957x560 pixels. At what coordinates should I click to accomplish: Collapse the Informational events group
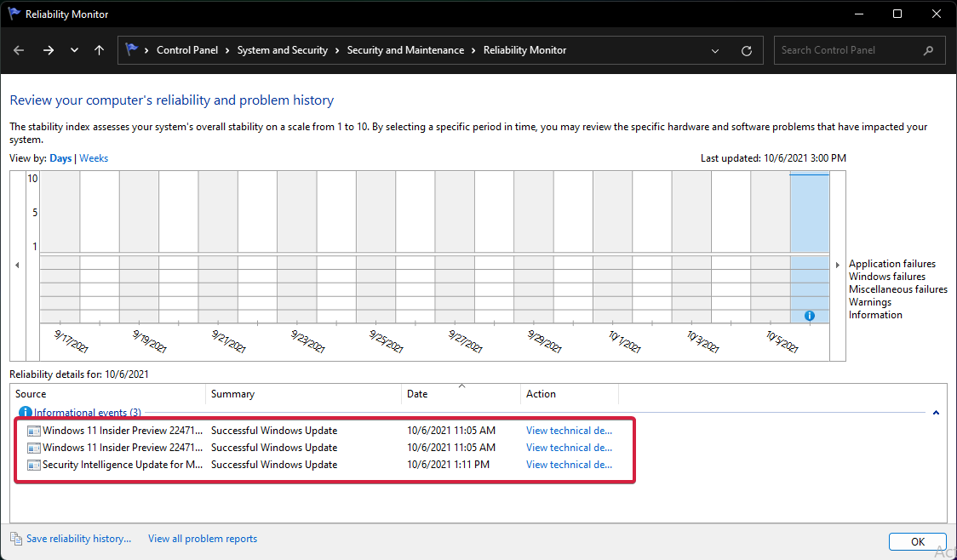click(937, 413)
